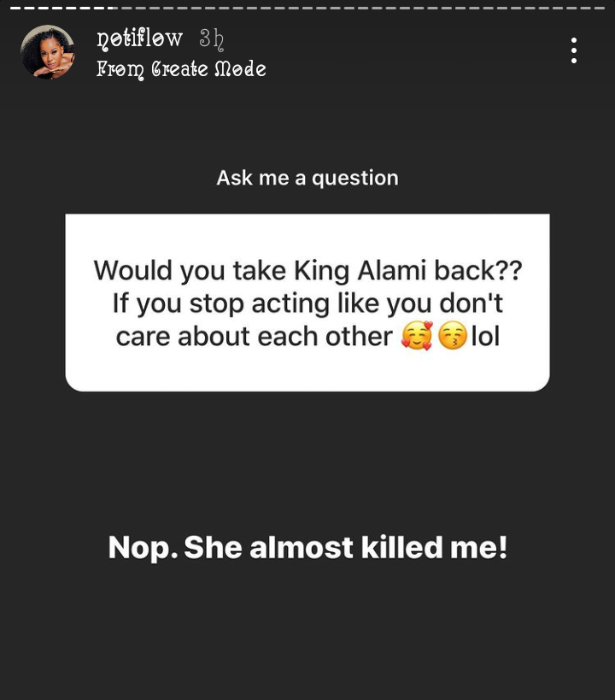Image resolution: width=615 pixels, height=700 pixels.
Task: Click the word lol after the emojis
Action: pyautogui.click(x=485, y=336)
